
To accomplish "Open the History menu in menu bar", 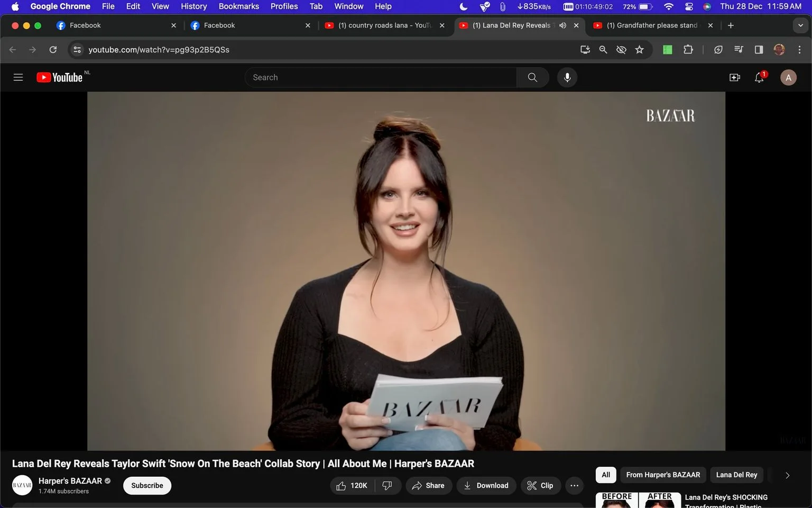I will click(x=193, y=6).
